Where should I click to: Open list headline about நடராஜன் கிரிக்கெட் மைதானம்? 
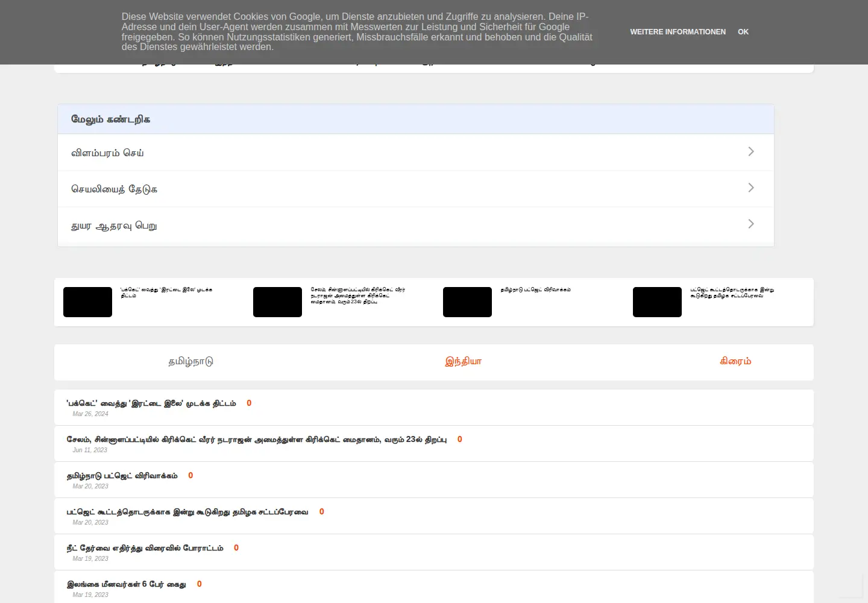[x=257, y=440]
